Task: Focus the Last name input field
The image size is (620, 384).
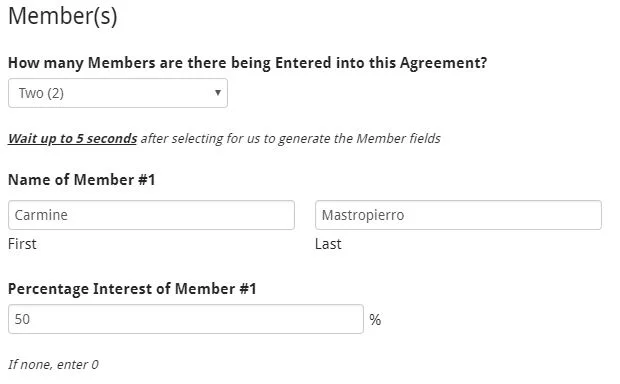Action: coord(458,215)
